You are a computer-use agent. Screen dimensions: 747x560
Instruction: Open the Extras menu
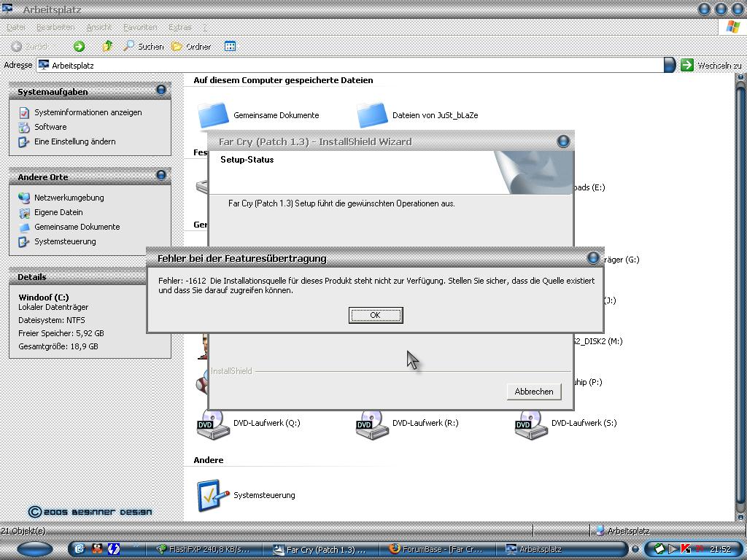pyautogui.click(x=180, y=27)
